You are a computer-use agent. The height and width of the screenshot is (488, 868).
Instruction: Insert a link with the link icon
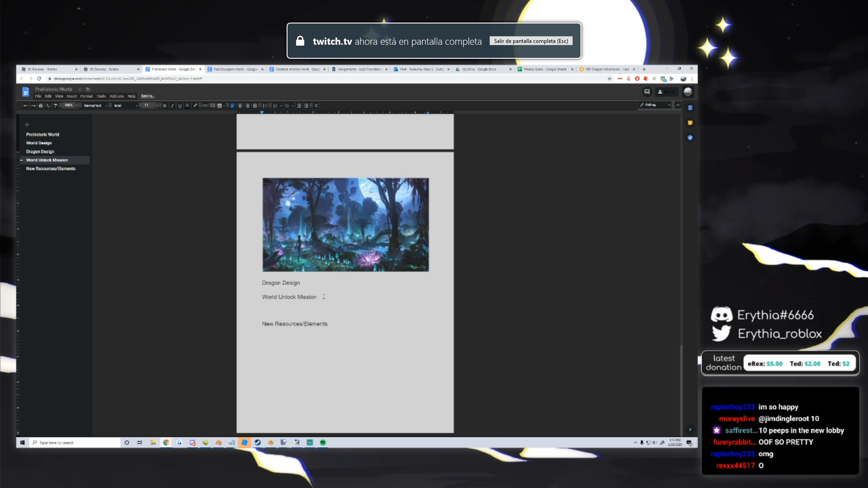pos(205,106)
